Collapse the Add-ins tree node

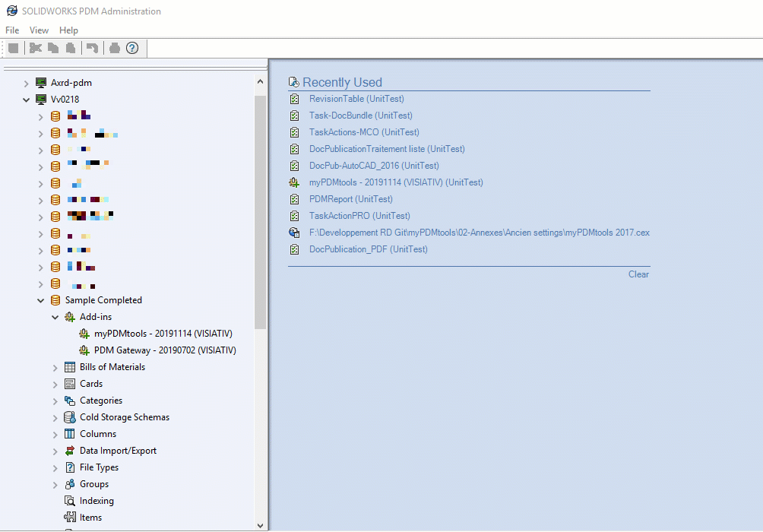click(x=55, y=317)
